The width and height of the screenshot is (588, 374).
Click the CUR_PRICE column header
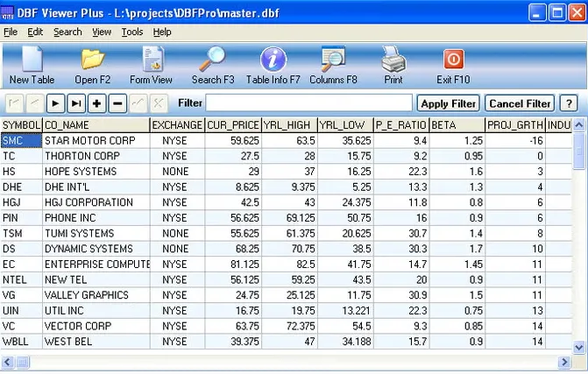233,124
